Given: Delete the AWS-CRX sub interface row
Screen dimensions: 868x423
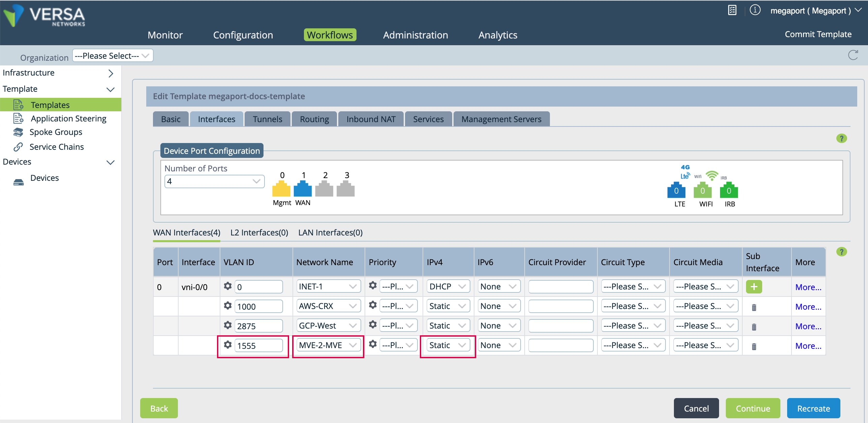Looking at the screenshot, I should tap(754, 307).
